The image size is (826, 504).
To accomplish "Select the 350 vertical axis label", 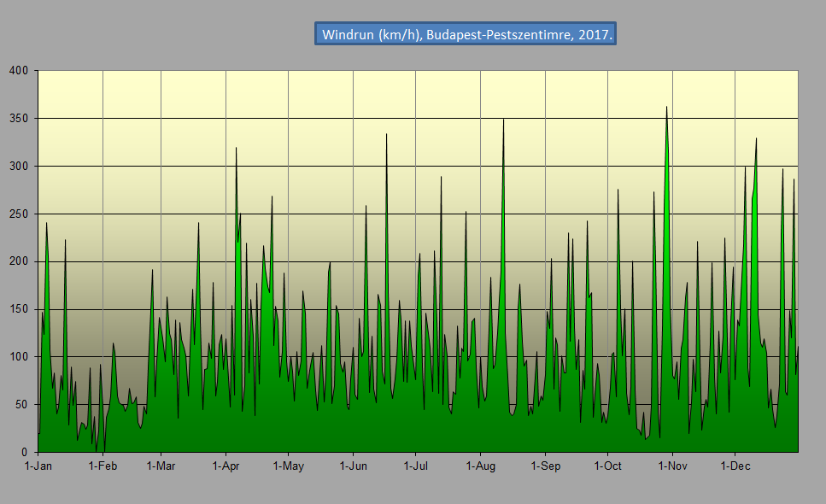I will (x=19, y=119).
